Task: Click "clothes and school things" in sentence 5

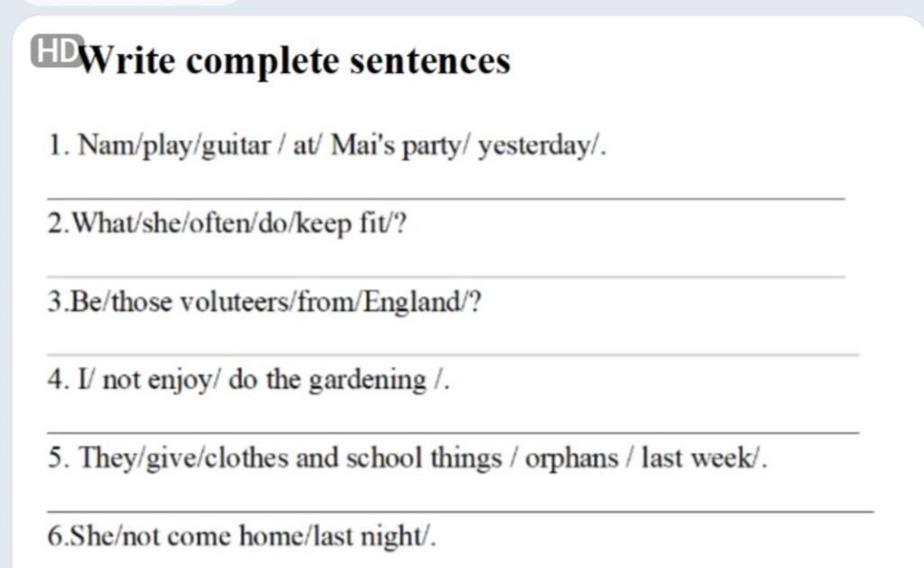Action: (354, 458)
